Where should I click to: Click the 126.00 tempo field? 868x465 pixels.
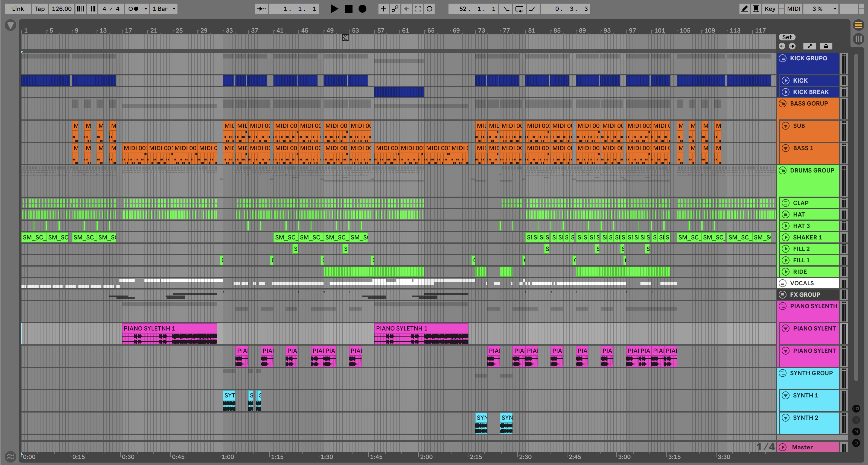pos(61,9)
